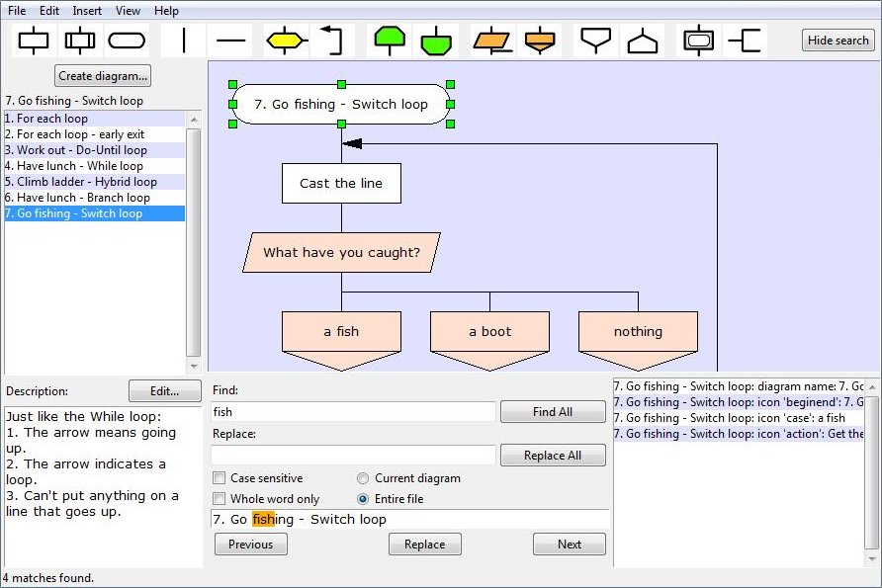Select the Action rectangle icon tool
Viewport: 882px width, 588px height.
tap(34, 41)
